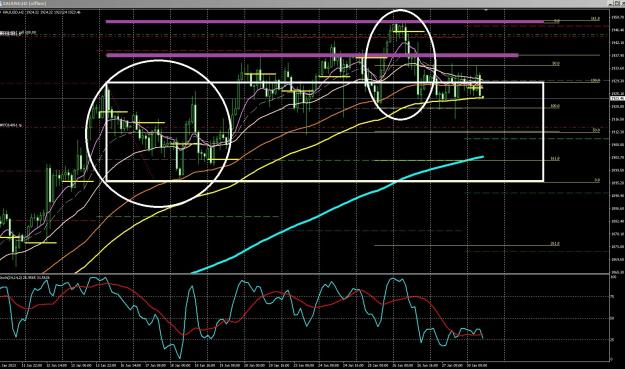This screenshot has width=625, height=369.
Task: Click the current price label on the scale
Action: coord(617,98)
